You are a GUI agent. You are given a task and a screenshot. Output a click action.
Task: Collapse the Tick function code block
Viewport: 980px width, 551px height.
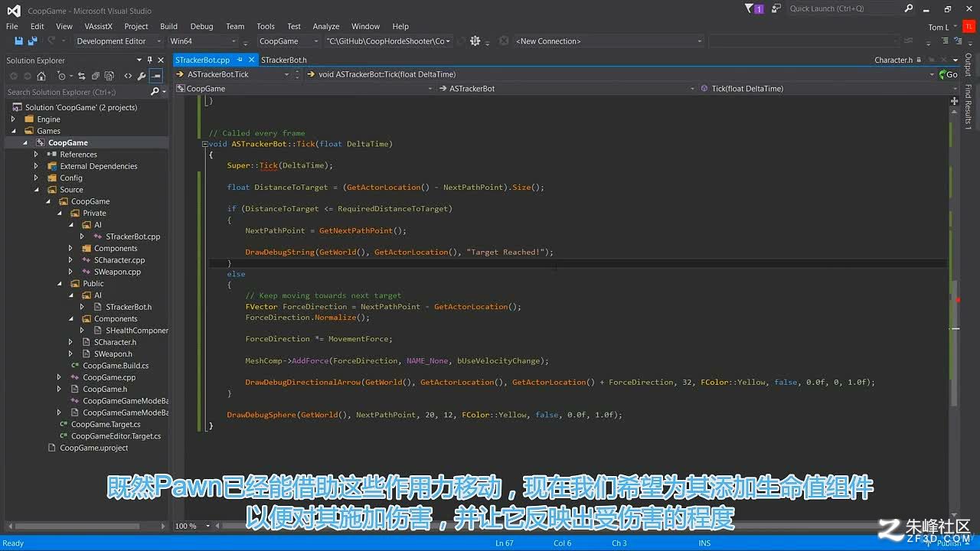point(205,144)
